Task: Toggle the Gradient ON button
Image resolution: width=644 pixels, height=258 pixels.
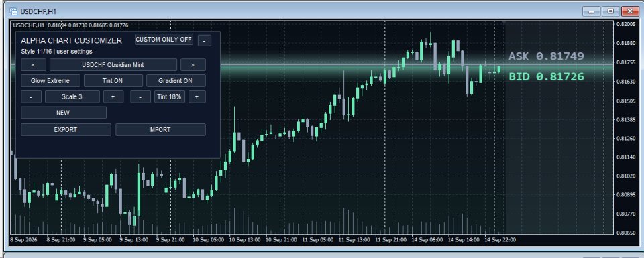Action: (176, 81)
